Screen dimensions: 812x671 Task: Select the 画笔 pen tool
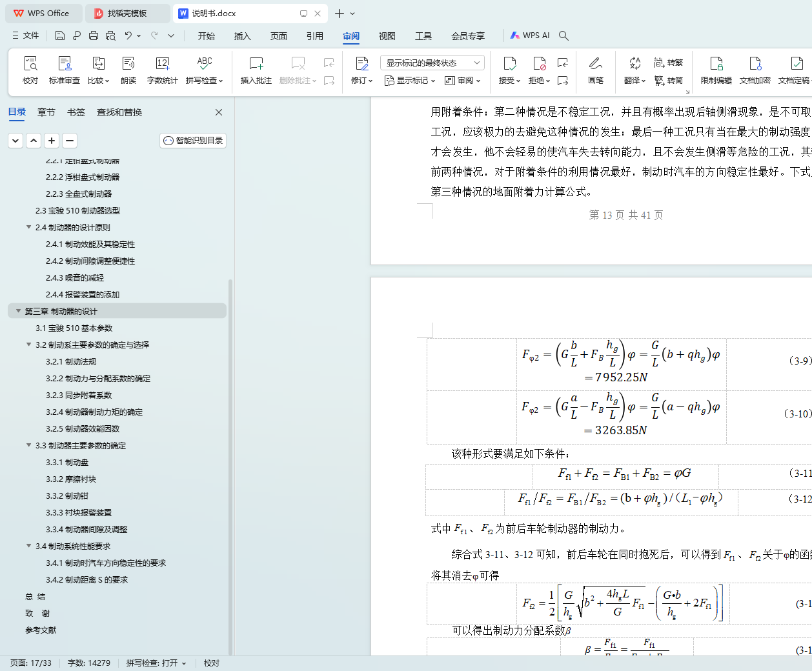[x=596, y=70]
